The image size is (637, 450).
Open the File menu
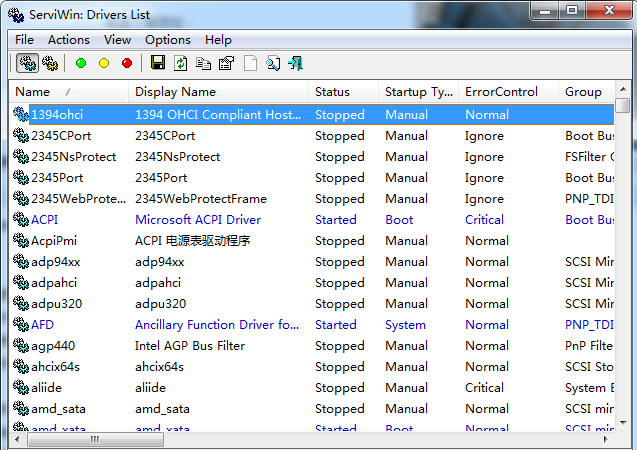coord(25,40)
